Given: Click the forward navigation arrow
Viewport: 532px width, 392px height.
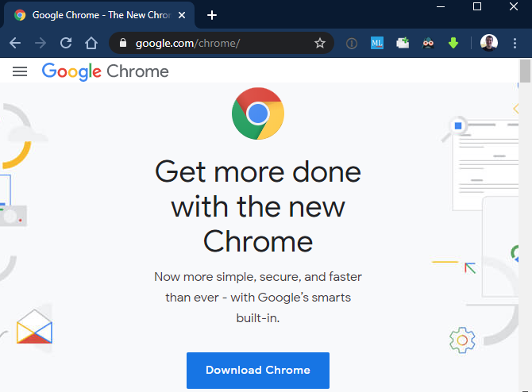Looking at the screenshot, I should (x=40, y=43).
